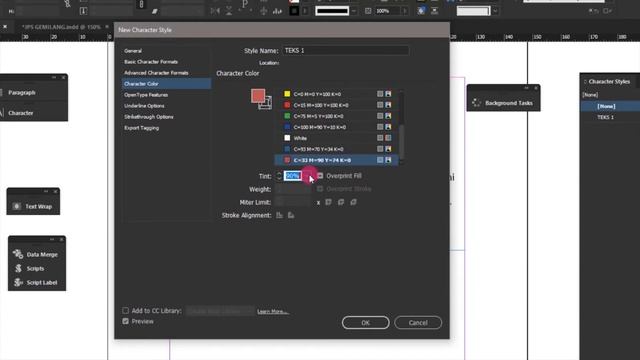Select the blue C=100 M=90 Y=10 swatch

coord(337,127)
